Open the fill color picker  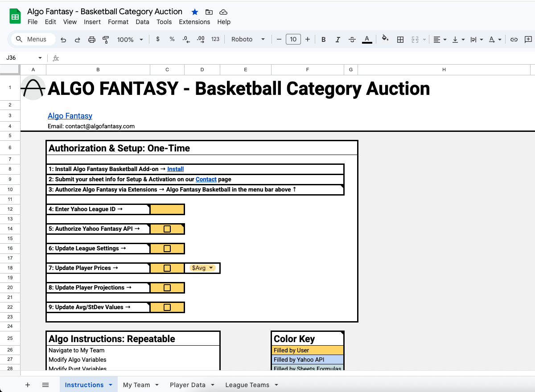pos(386,39)
